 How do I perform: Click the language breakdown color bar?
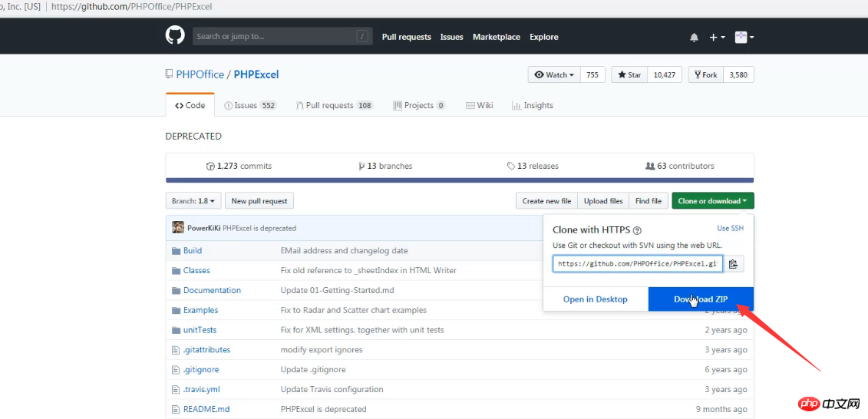(460, 180)
